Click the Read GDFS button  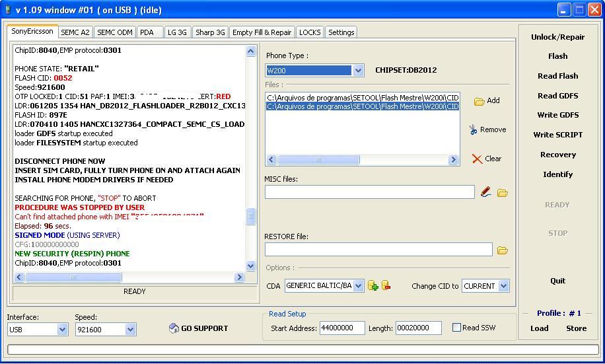[557, 96]
